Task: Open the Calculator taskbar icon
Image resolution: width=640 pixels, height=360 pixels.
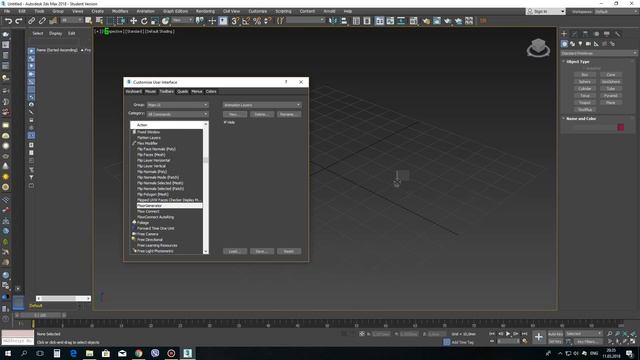Action: coord(57,353)
